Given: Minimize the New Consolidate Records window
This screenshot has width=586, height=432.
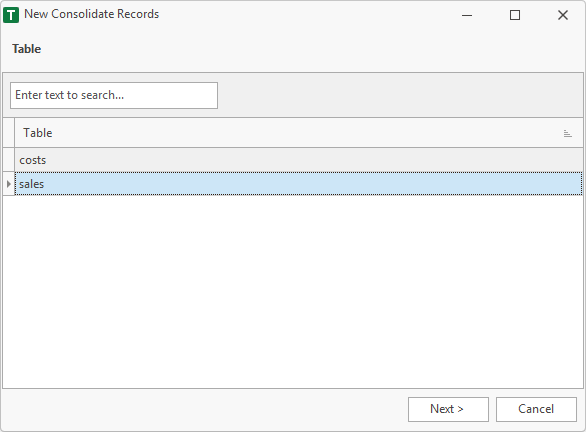Looking at the screenshot, I should point(467,15).
